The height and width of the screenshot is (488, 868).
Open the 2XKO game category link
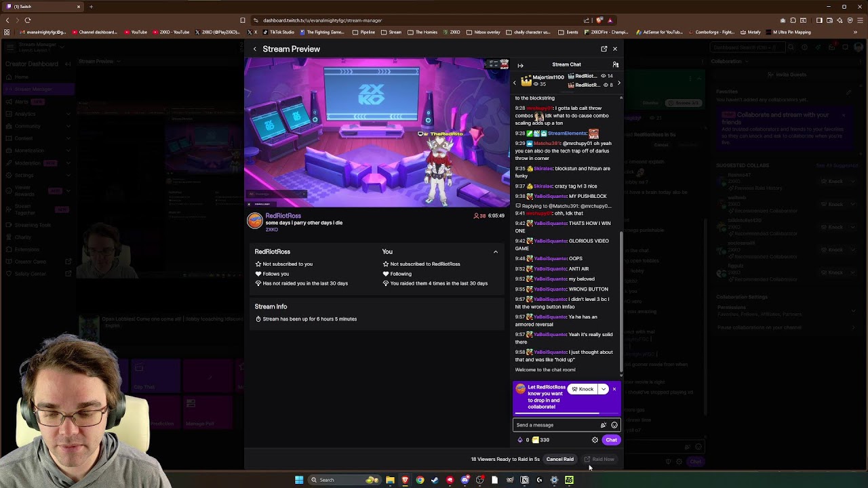tap(271, 230)
